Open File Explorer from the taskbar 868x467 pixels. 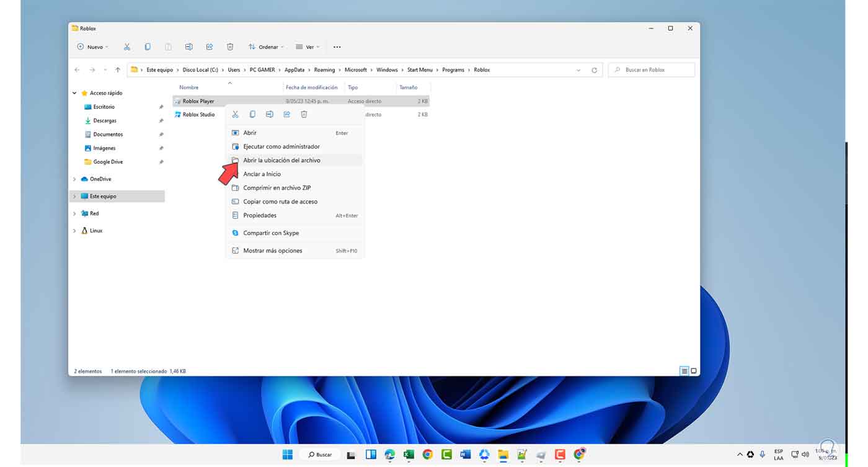[503, 455]
